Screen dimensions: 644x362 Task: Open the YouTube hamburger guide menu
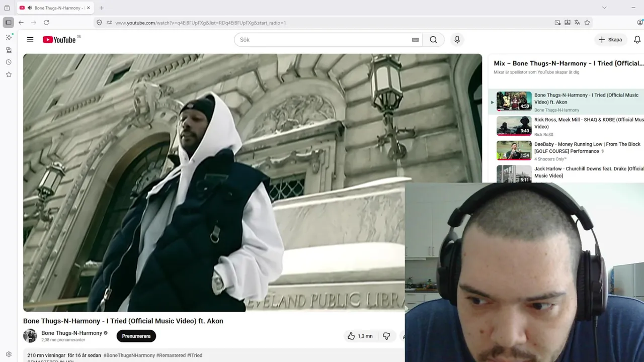(30, 40)
